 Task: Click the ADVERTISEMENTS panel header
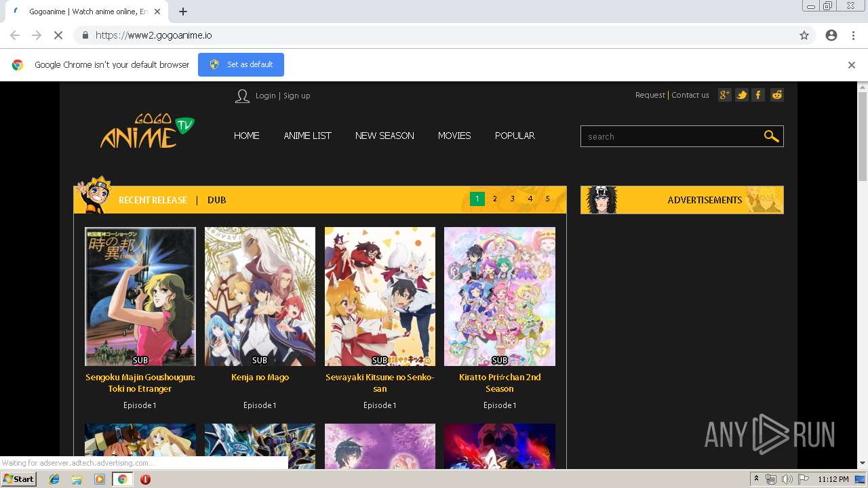tap(682, 200)
